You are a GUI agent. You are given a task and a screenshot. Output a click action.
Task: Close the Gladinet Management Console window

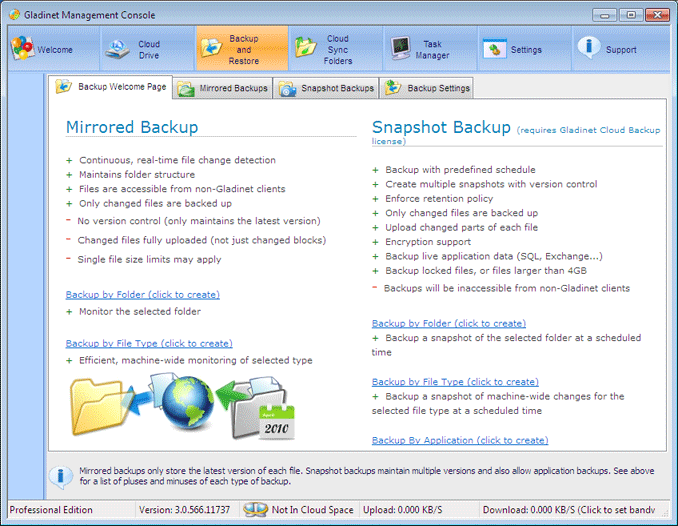(657, 15)
